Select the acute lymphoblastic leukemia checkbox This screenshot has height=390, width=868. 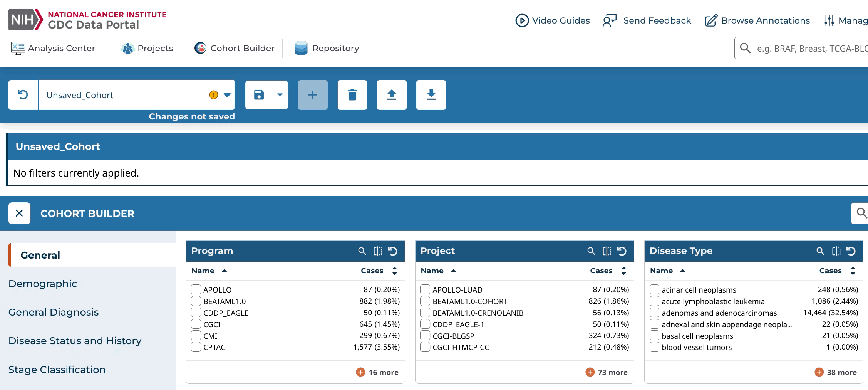654,301
